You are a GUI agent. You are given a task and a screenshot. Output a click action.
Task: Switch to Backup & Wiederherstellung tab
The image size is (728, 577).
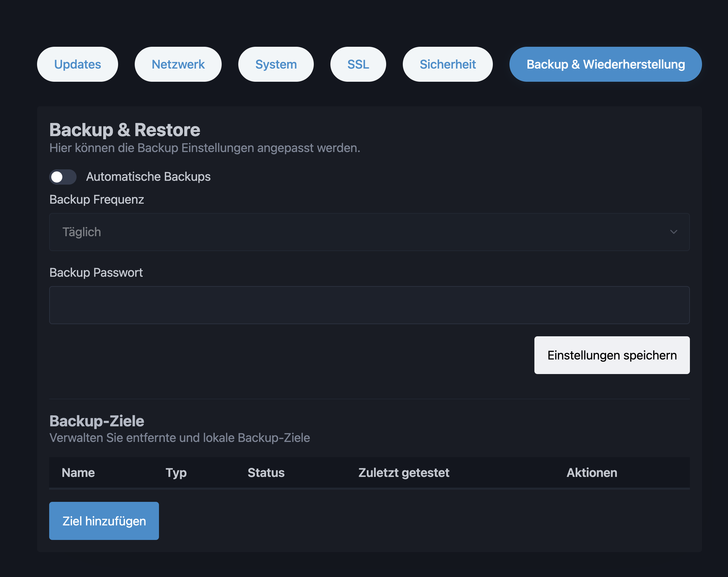click(605, 64)
